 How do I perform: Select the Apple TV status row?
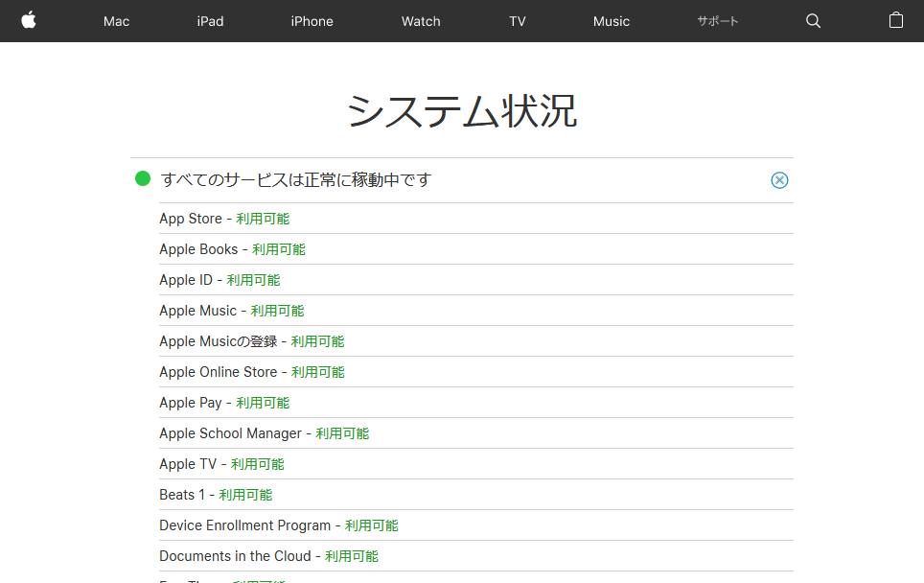coord(476,464)
